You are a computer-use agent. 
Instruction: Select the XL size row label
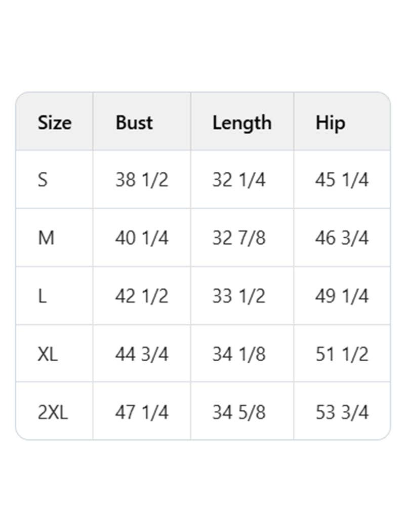tap(48, 354)
